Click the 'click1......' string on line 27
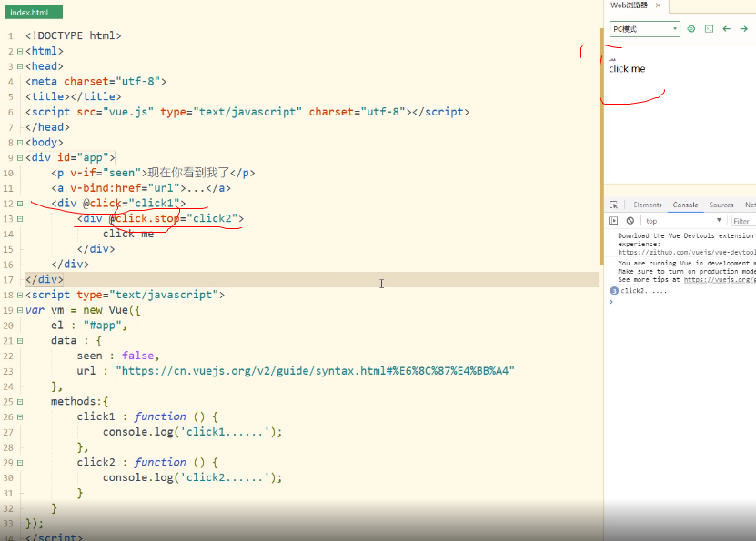 [225, 432]
